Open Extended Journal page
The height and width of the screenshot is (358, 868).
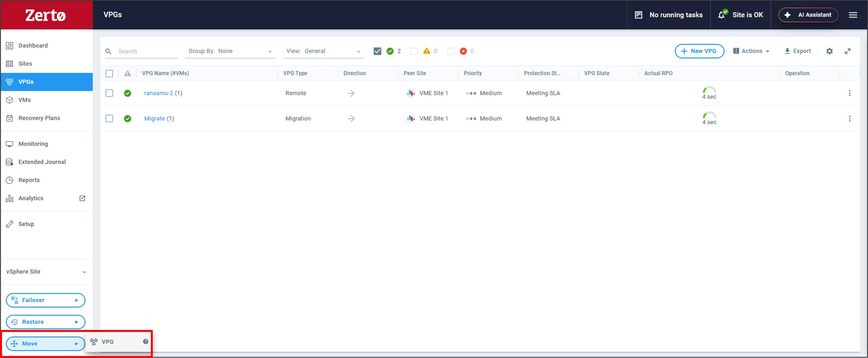pyautogui.click(x=47, y=162)
